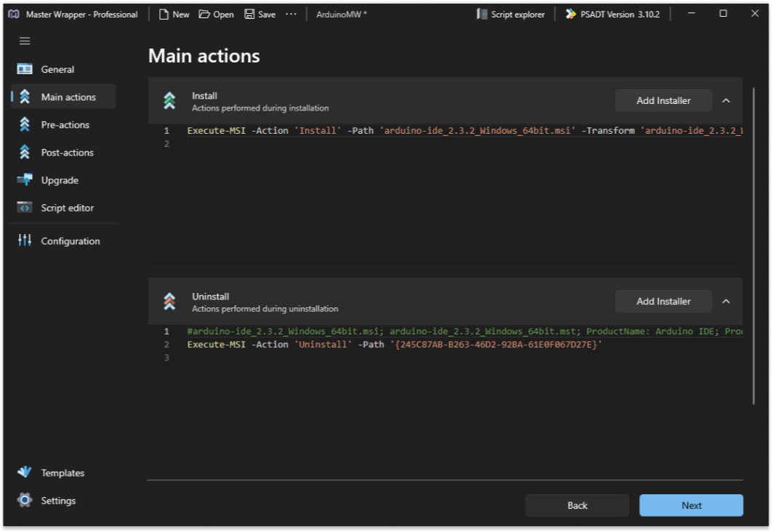
Task: Open the Configuration page
Action: [63, 241]
